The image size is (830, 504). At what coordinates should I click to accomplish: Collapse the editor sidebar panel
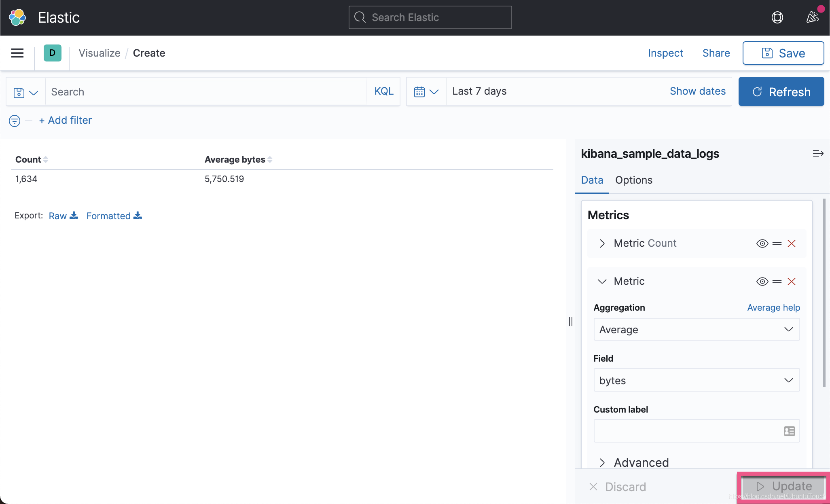[x=818, y=154]
